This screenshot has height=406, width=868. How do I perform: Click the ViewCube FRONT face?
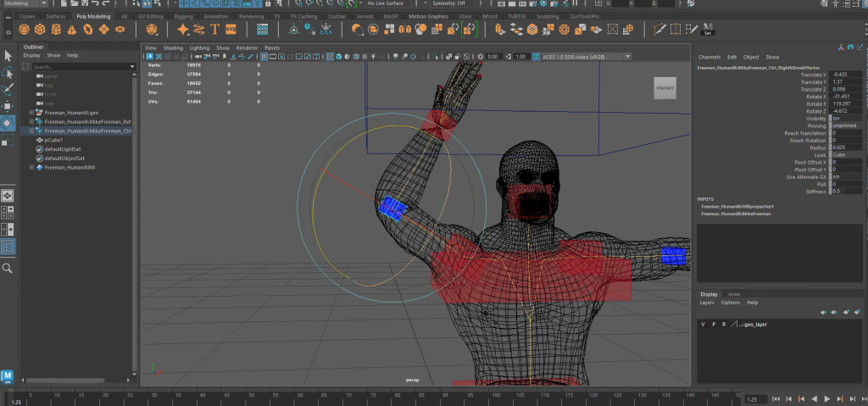(665, 88)
